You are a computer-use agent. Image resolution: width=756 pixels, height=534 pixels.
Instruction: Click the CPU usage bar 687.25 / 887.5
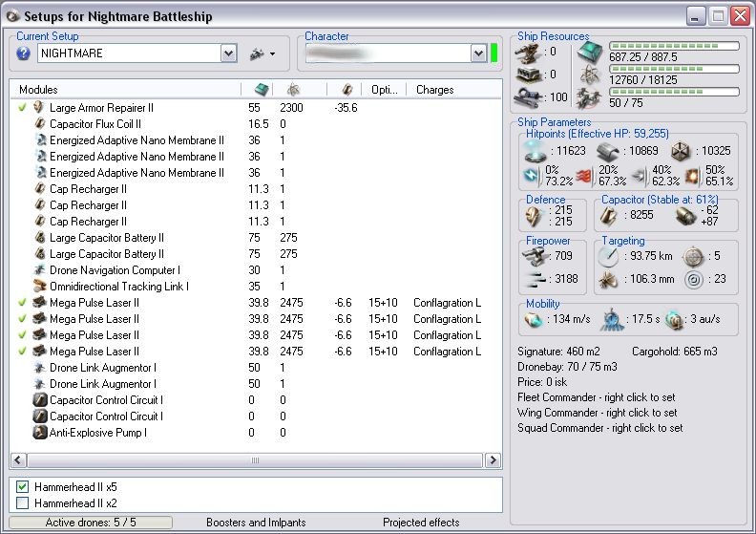click(674, 46)
